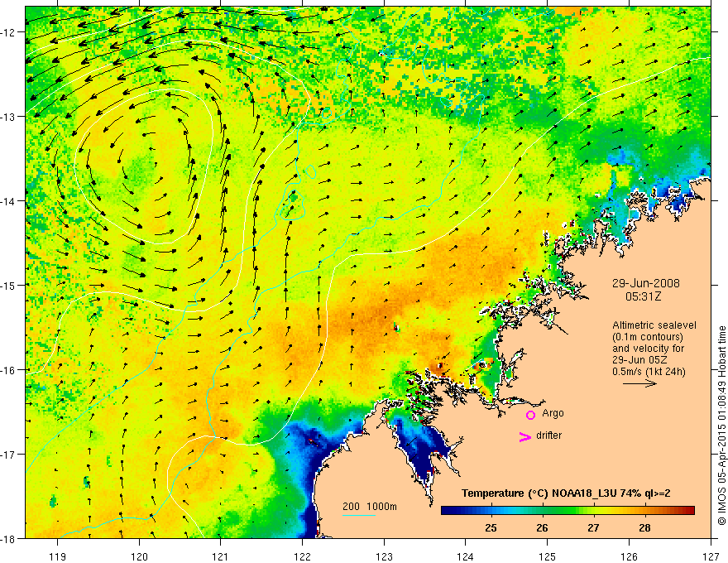Click the '05:31Z' time text
Image resolution: width=728 pixels, height=563 pixels.
coord(643,296)
